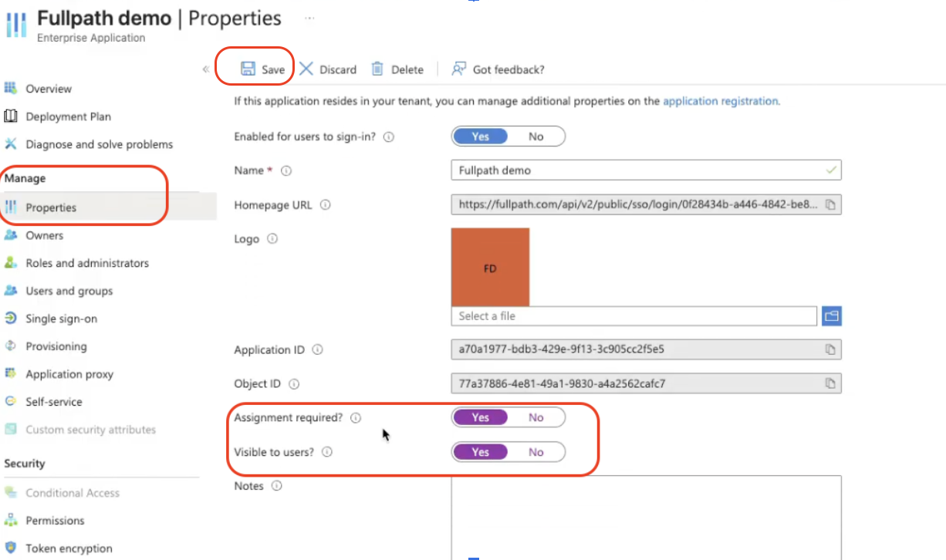
Task: Click the blue logo file browse icon
Action: click(x=831, y=315)
